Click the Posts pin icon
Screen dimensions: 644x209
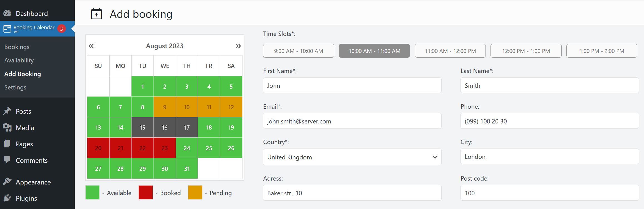coord(7,111)
